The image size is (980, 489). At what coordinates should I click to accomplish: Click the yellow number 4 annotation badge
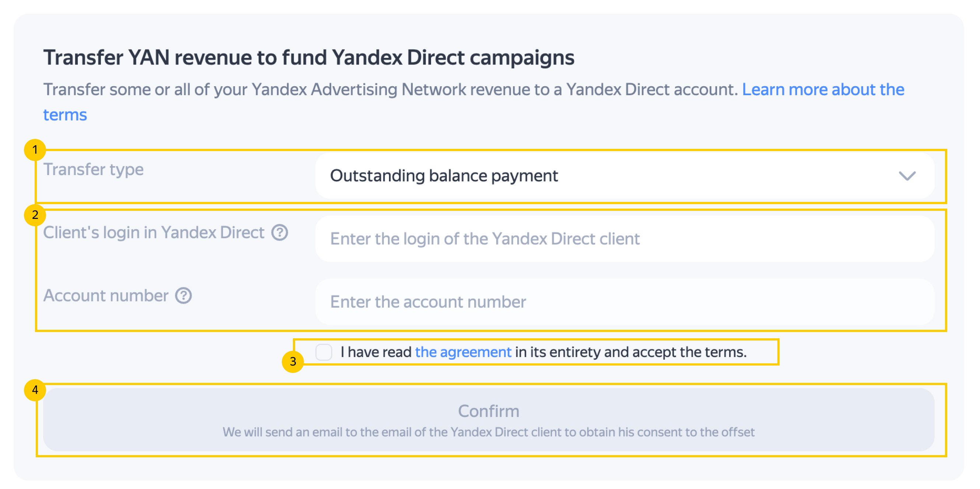[35, 390]
